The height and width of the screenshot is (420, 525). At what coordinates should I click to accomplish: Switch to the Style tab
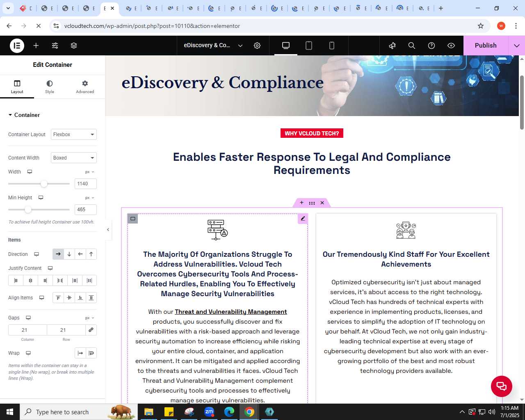click(50, 87)
